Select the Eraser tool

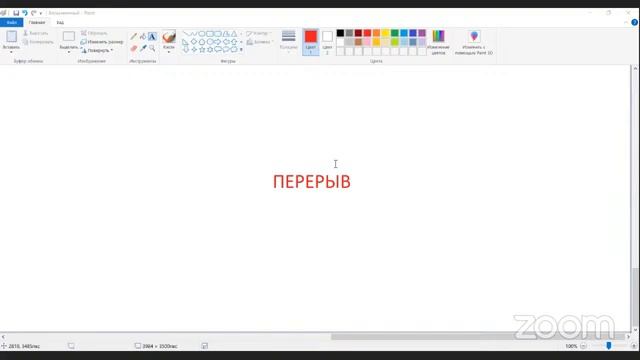[x=133, y=48]
